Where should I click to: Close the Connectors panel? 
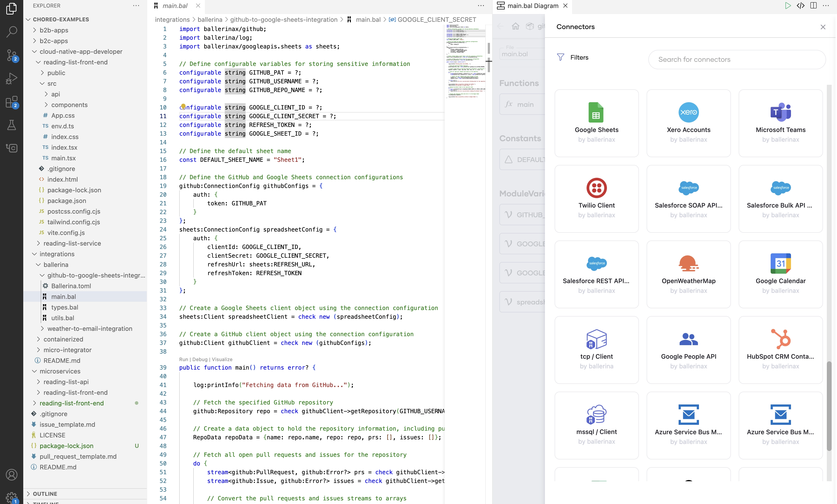[x=823, y=27]
